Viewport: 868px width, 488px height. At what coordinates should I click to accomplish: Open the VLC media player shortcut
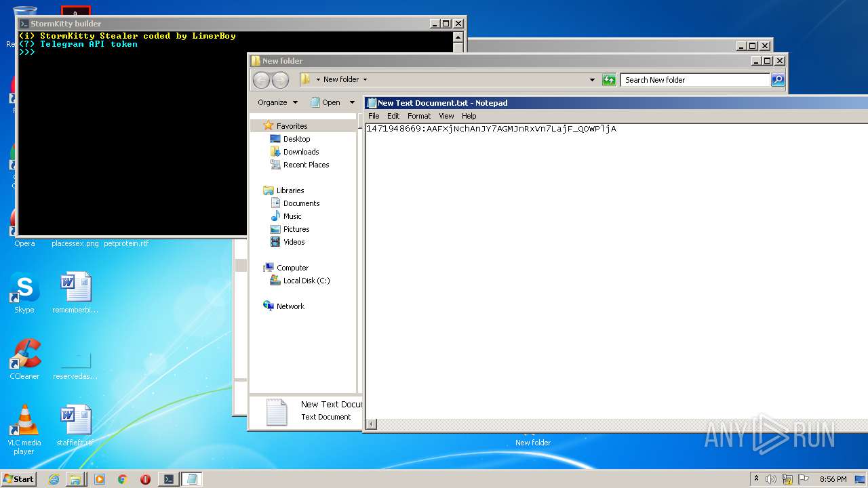click(24, 430)
